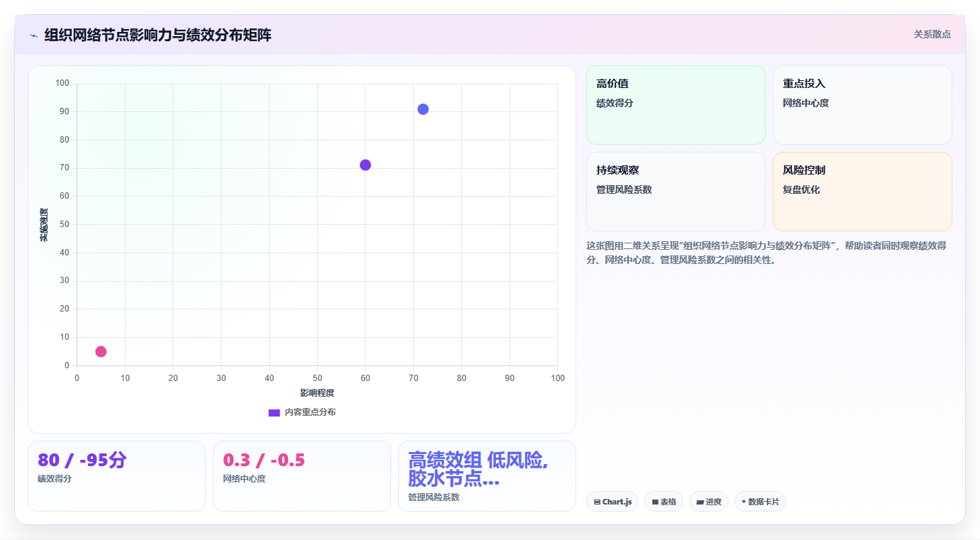Click the 数据卡片 tag chip
This screenshot has width=980, height=540.
760,502
